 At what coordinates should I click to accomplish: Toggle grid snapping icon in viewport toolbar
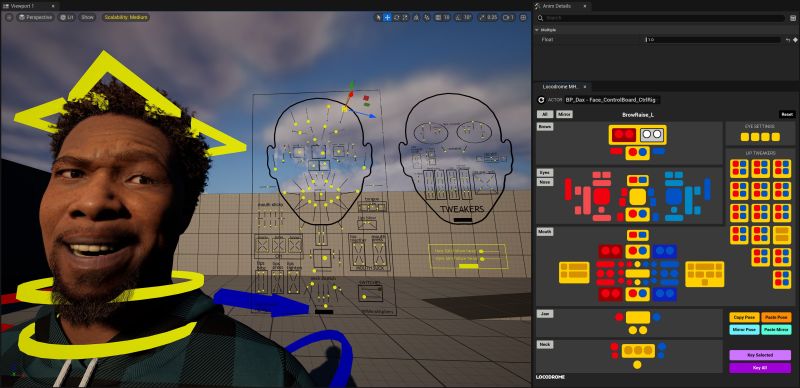tap(439, 17)
